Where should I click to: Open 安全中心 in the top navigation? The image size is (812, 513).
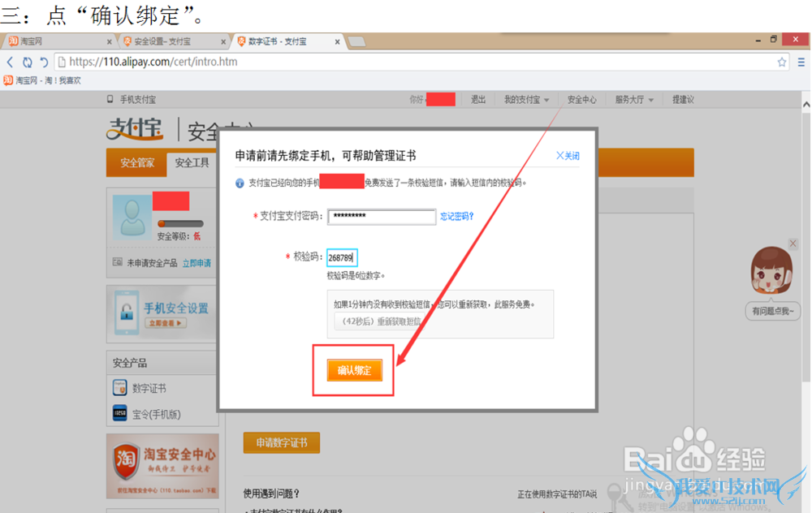pos(581,99)
